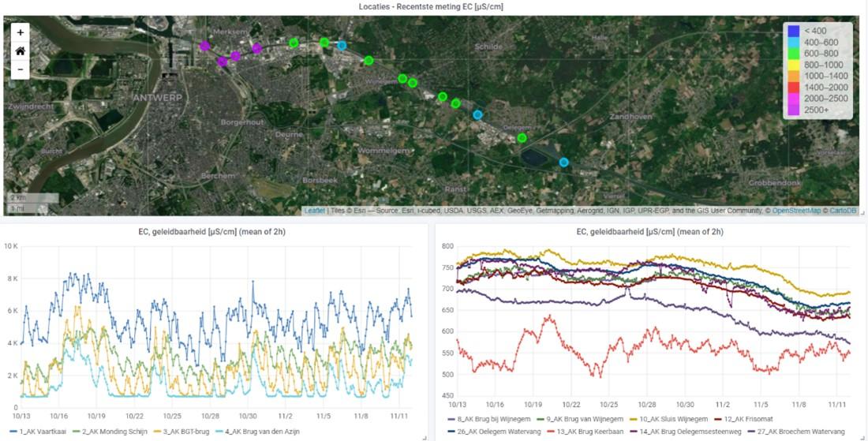Toggle the 26_AK Oelegem Watervang series
868x441 pixels.
pos(499,432)
